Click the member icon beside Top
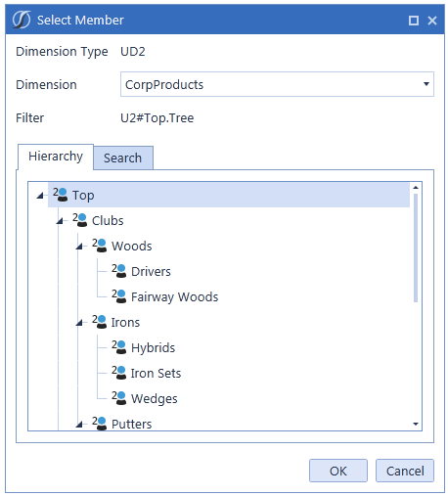 tap(61, 195)
